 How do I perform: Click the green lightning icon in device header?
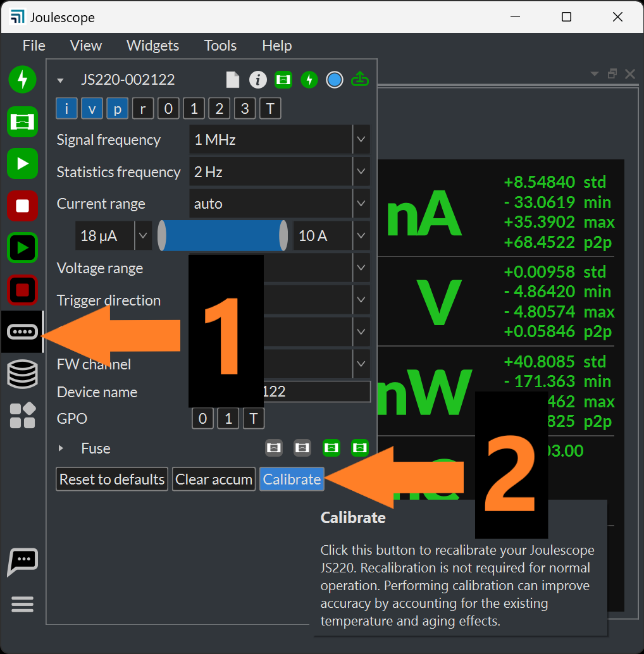(x=309, y=80)
